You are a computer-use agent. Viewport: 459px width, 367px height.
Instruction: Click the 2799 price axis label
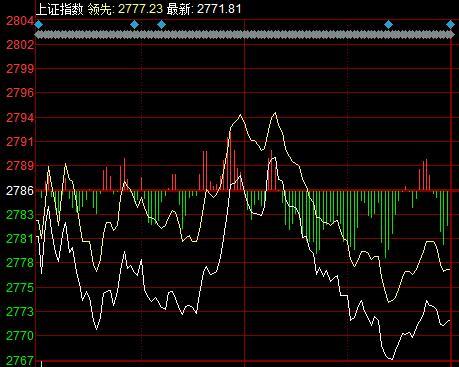point(20,69)
